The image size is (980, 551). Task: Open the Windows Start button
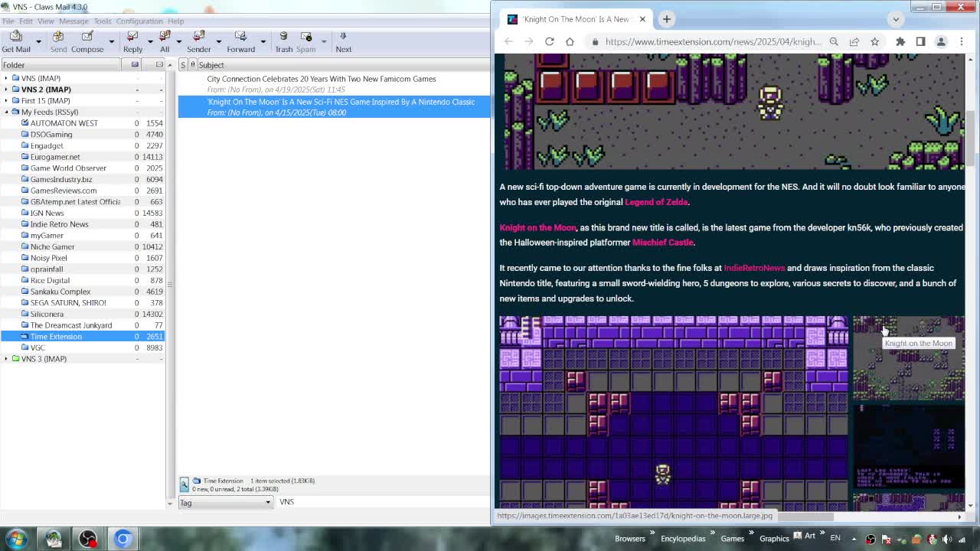click(17, 539)
